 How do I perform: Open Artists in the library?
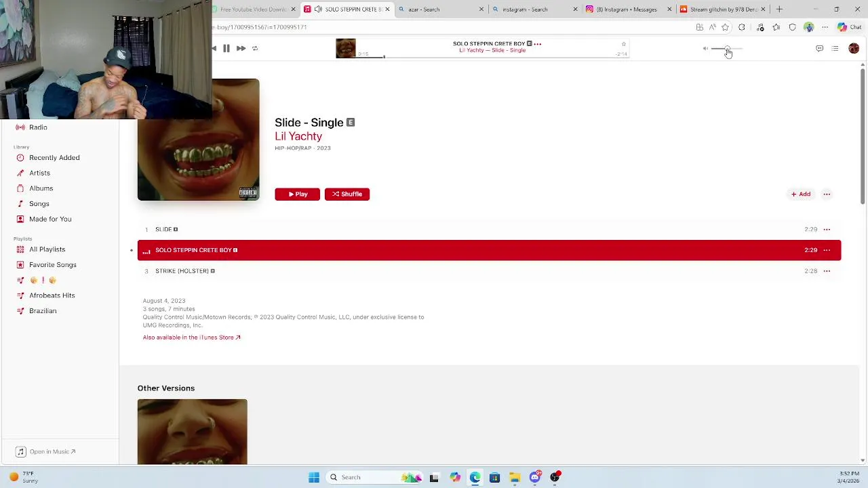(39, 173)
